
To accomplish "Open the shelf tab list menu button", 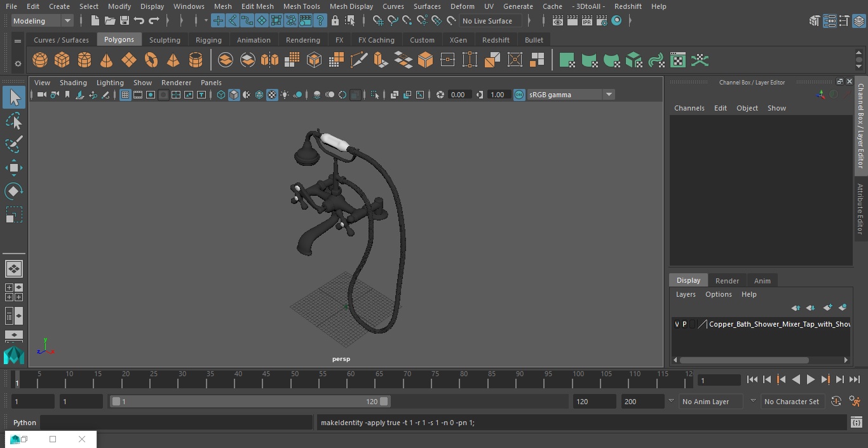I will [18, 41].
